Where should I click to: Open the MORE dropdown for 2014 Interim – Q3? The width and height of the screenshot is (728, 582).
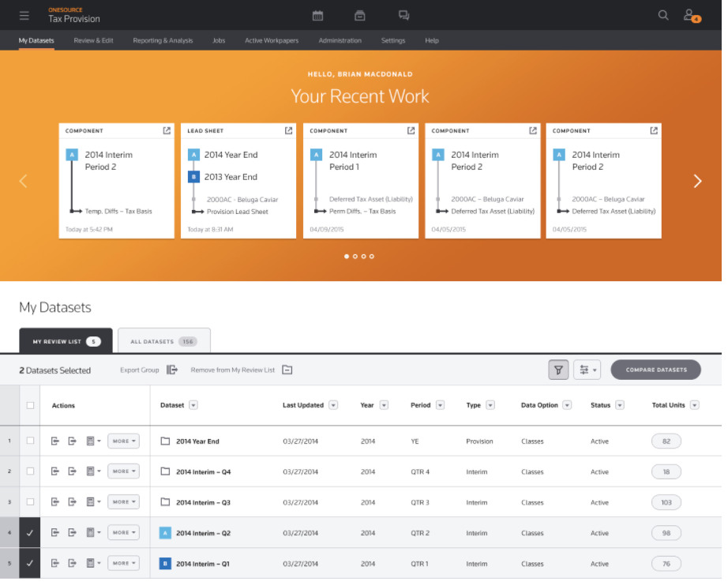click(x=123, y=501)
